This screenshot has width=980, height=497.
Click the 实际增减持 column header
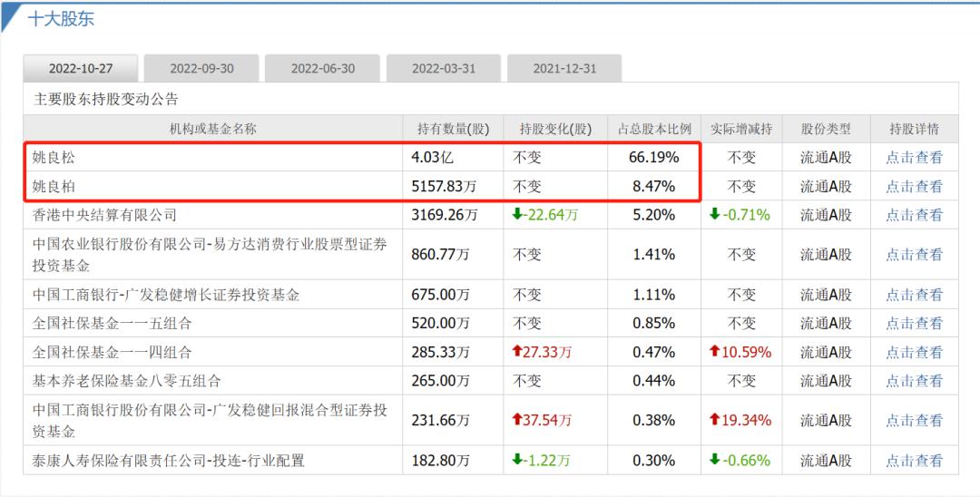point(741,130)
